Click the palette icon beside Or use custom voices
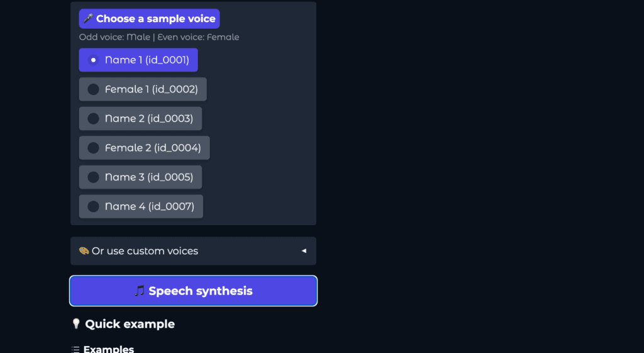 pos(84,251)
